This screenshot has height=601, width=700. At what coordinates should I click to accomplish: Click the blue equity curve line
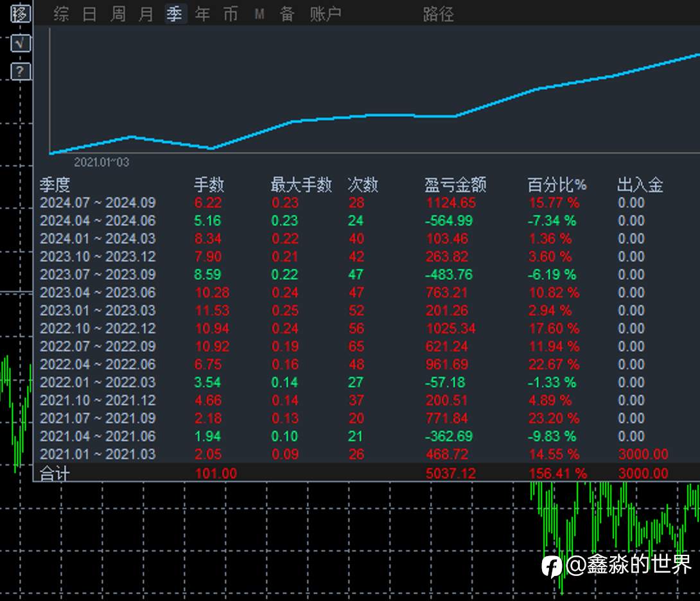pos(374,115)
